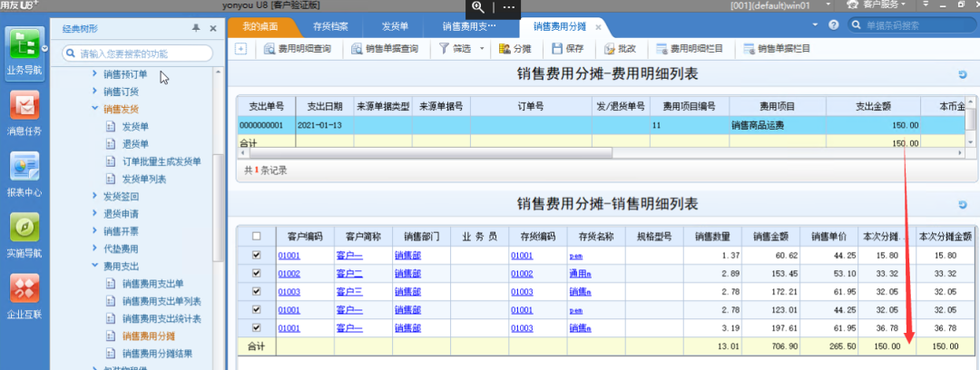Click the 保存 save toolbar button

[x=567, y=48]
